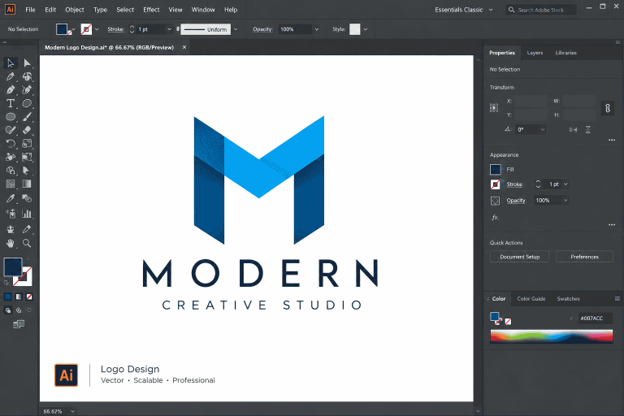Toggle constrain width and height proportions link
The width and height of the screenshot is (624, 416).
pos(607,108)
